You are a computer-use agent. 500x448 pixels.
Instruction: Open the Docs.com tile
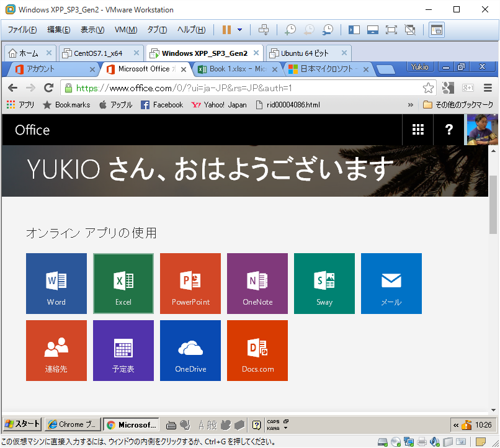click(257, 350)
